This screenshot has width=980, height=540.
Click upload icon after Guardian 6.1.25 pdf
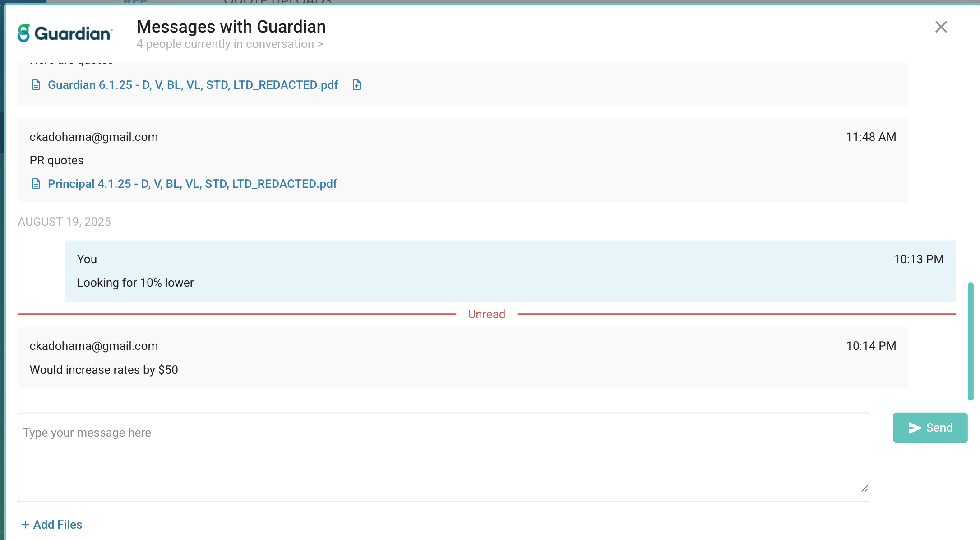coord(356,85)
